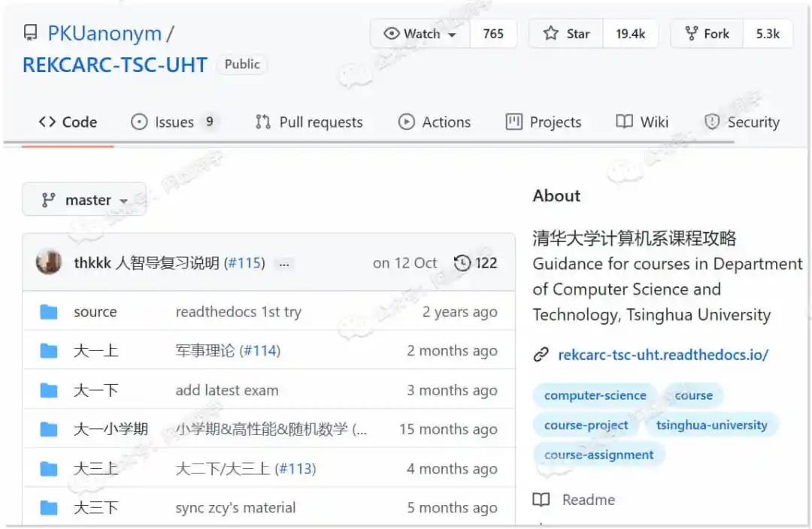This screenshot has width=812, height=529.
Task: Open the Security tab
Action: (742, 122)
